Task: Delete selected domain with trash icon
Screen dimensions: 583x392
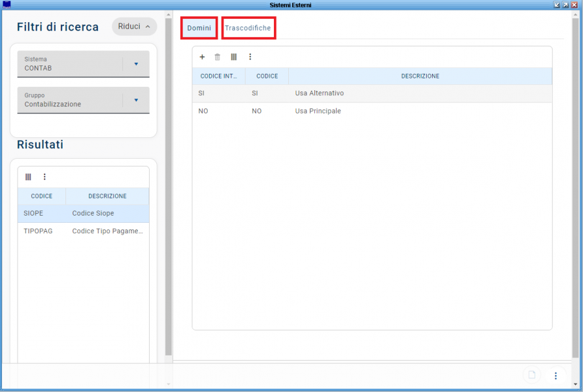Action: pos(218,57)
